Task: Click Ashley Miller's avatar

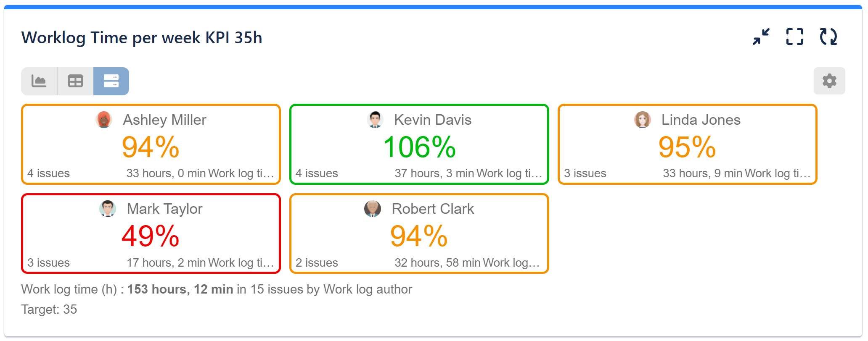Action: [104, 120]
